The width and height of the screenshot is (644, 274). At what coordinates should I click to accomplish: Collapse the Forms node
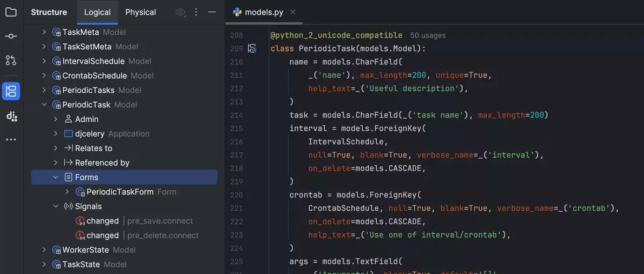point(56,177)
